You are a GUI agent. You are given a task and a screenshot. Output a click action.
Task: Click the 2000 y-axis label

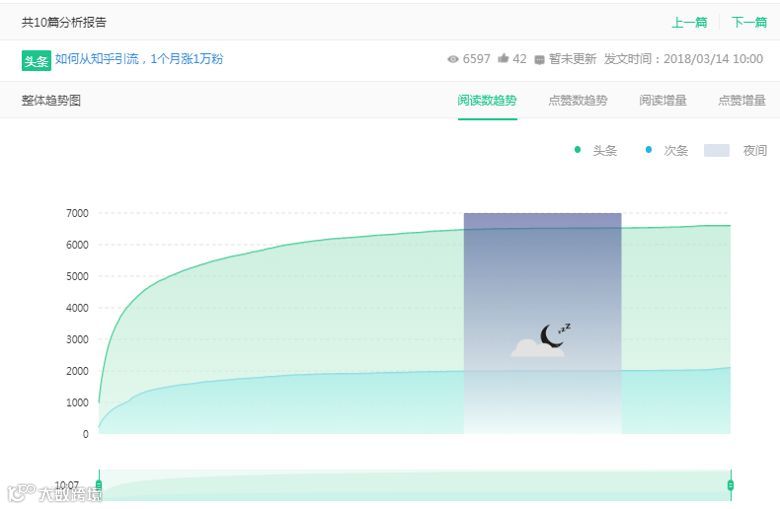coord(77,371)
